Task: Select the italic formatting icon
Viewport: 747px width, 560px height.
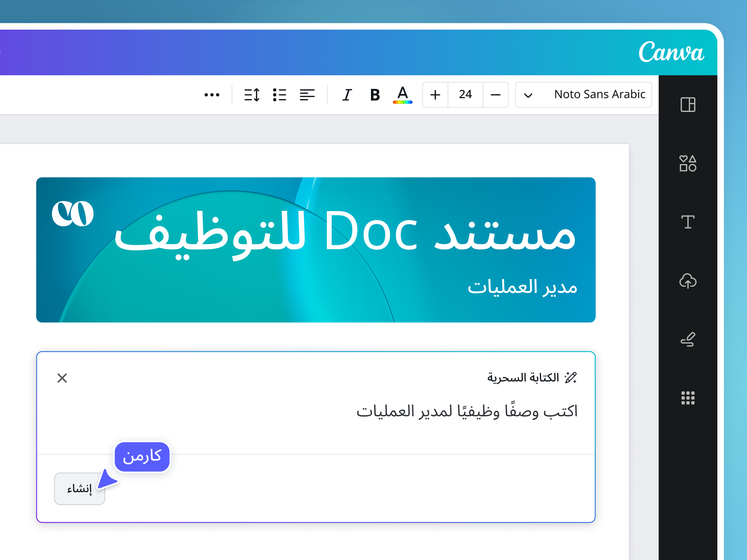Action: point(346,95)
